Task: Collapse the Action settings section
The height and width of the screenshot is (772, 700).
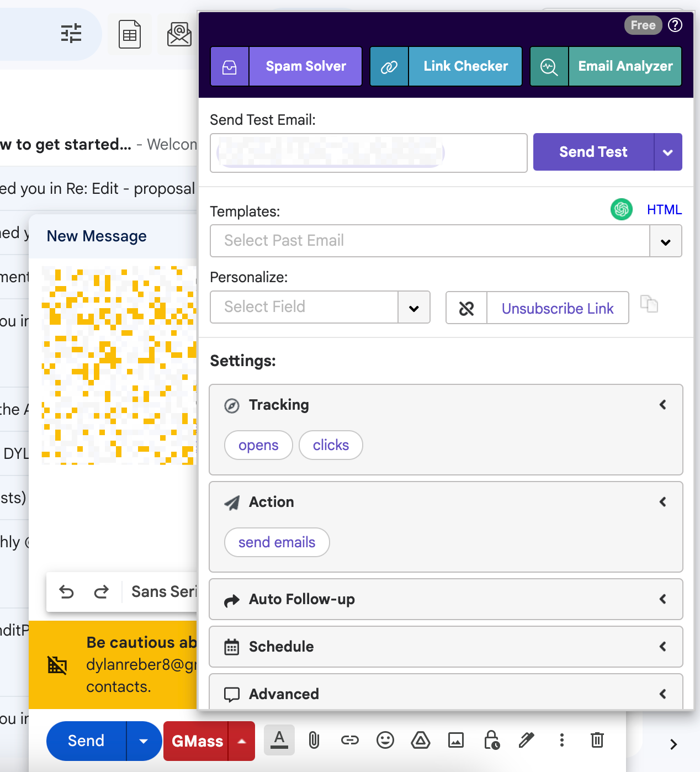Action: [663, 502]
